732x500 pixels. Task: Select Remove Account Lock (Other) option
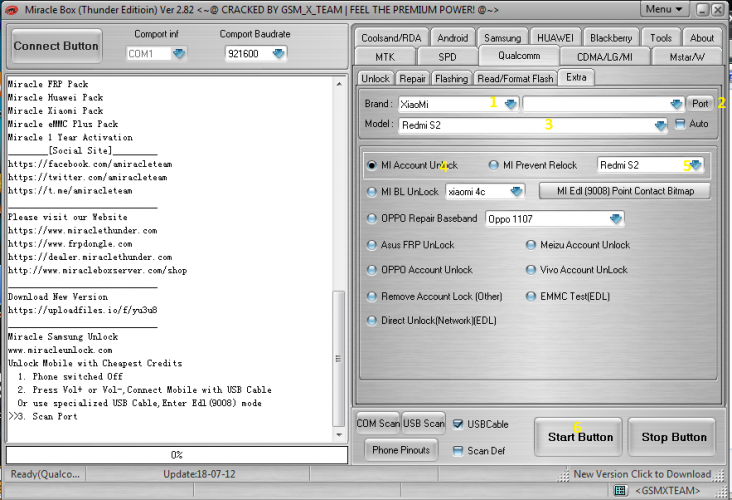click(372, 296)
